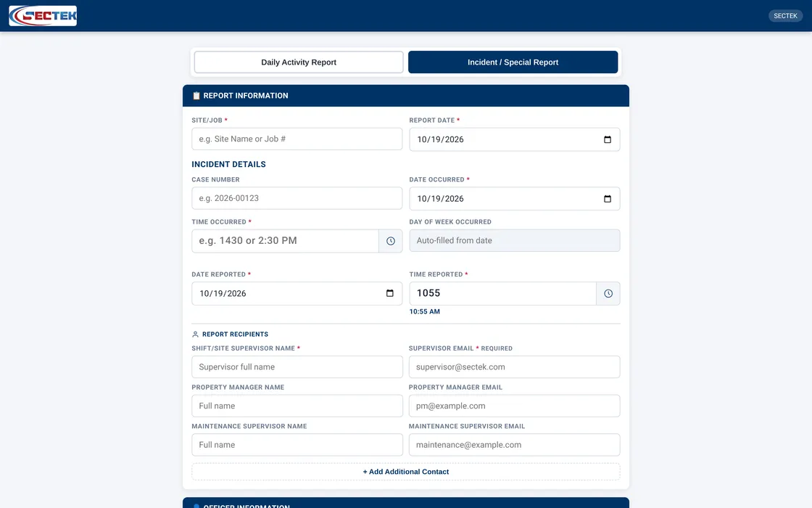This screenshot has width=812, height=508.
Task: Click the Date Reported field
Action: (297, 293)
